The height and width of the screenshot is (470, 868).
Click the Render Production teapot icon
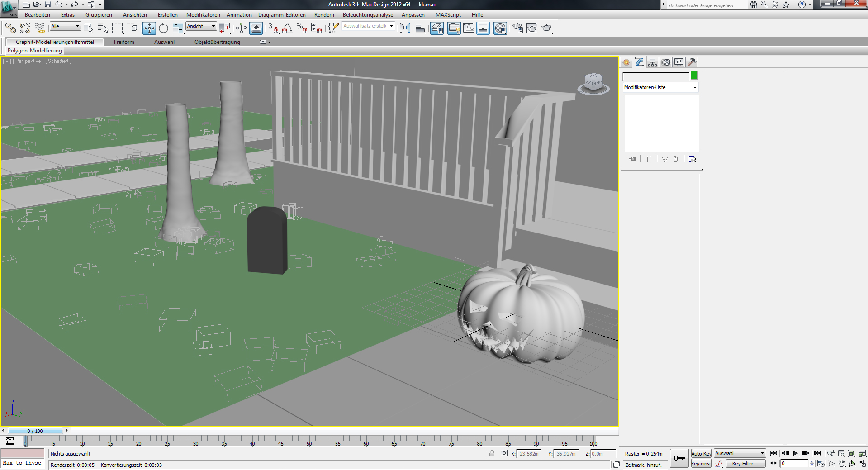click(546, 28)
